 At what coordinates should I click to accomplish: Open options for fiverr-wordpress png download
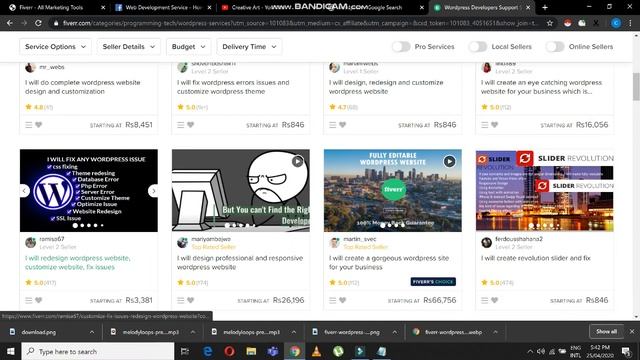(394, 332)
